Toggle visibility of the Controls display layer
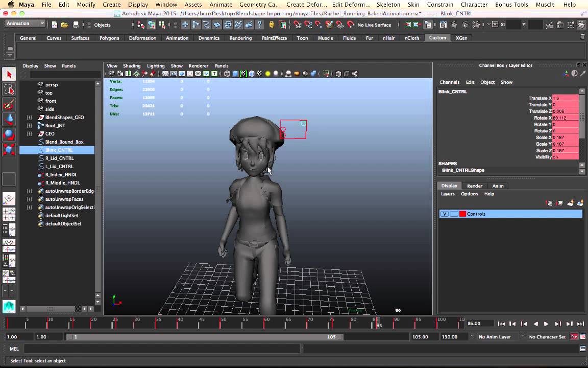Screen dimensions: 588x368 pos(444,214)
